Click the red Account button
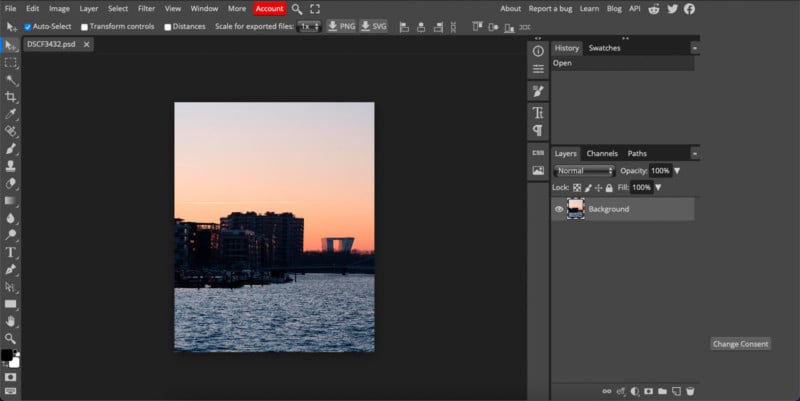The image size is (800, 401). pos(269,8)
